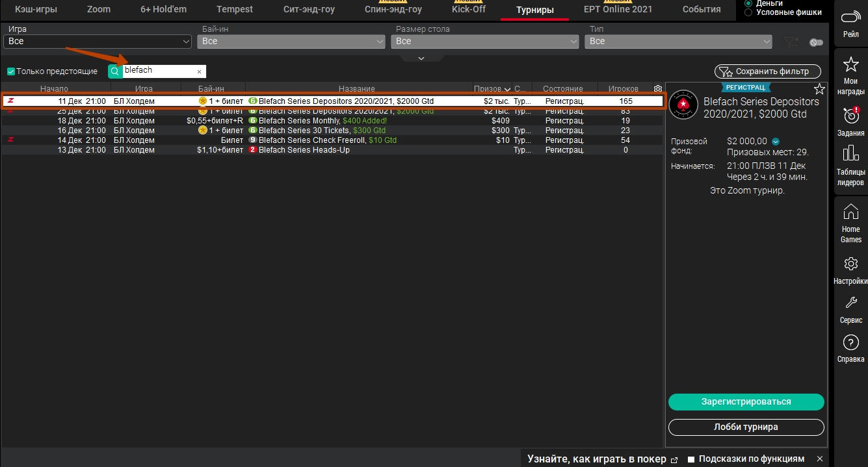Open the Игра dropdown
Image resolution: width=868 pixels, height=467 pixels.
[98, 41]
